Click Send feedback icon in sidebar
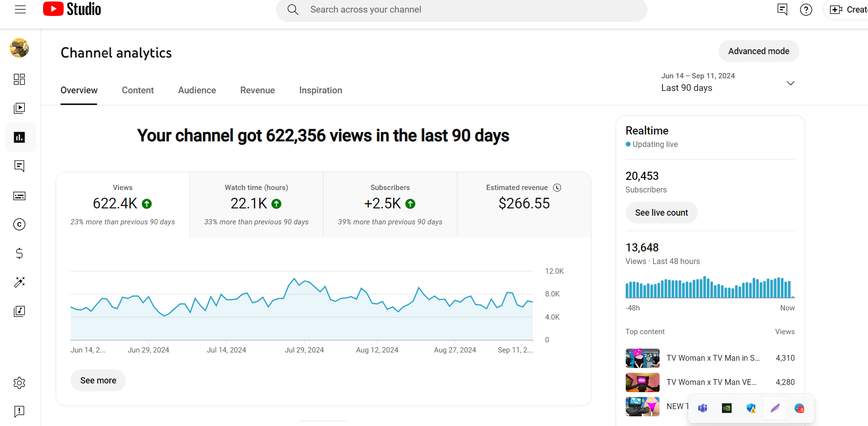 (19, 411)
